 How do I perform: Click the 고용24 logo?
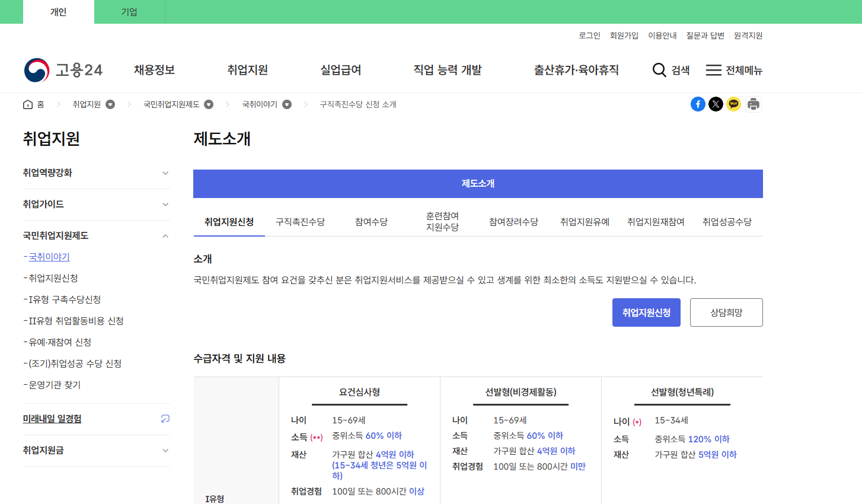[63, 69]
